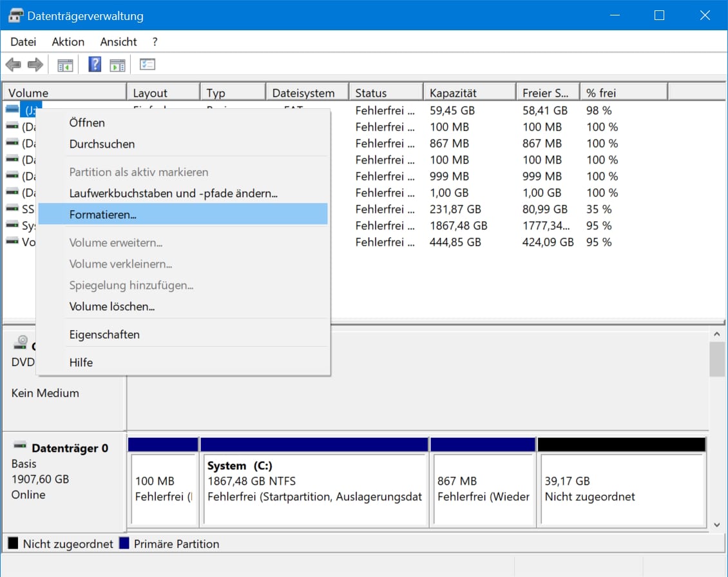The width and height of the screenshot is (728, 577).
Task: Sort by the Volume column header
Action: (x=64, y=92)
